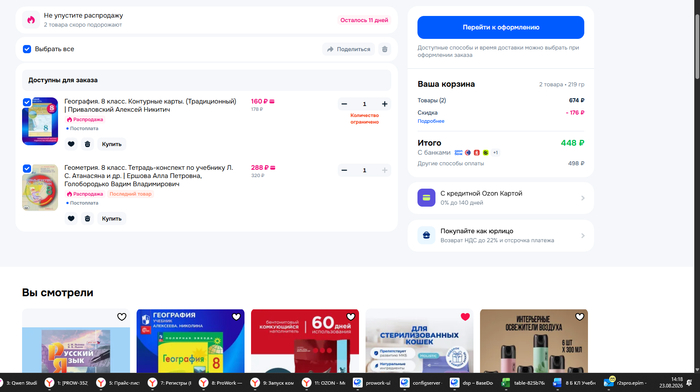Image resolution: width=700 pixels, height=392 pixels.
Task: Add Геометрия тетрадь-конспект to favorites
Action: [x=71, y=219]
